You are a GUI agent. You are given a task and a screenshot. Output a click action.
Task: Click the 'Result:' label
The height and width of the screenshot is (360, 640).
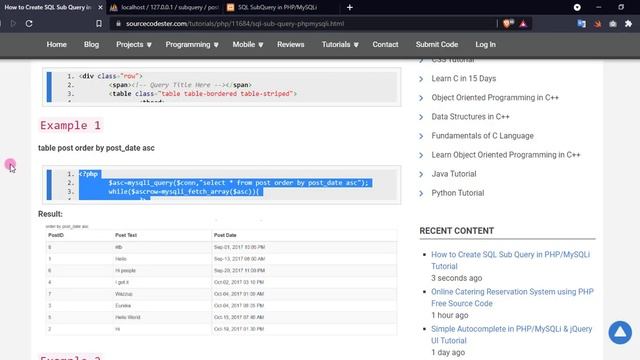[x=50, y=214]
